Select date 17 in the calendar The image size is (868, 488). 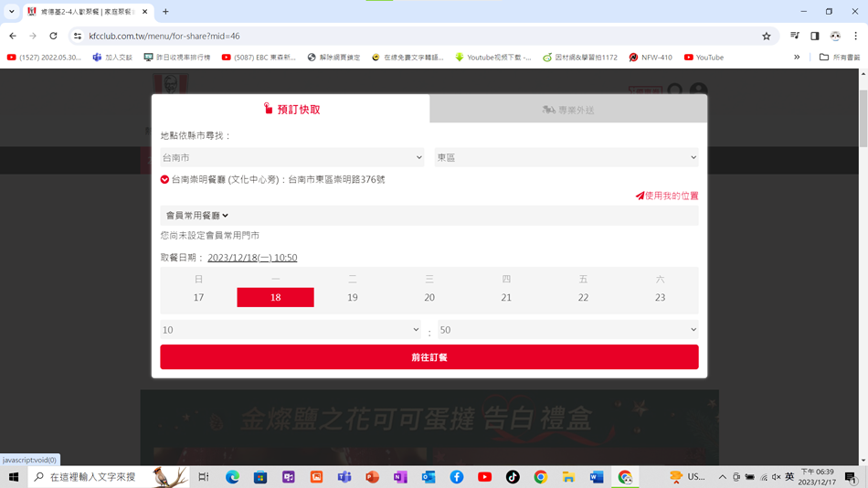tap(199, 297)
